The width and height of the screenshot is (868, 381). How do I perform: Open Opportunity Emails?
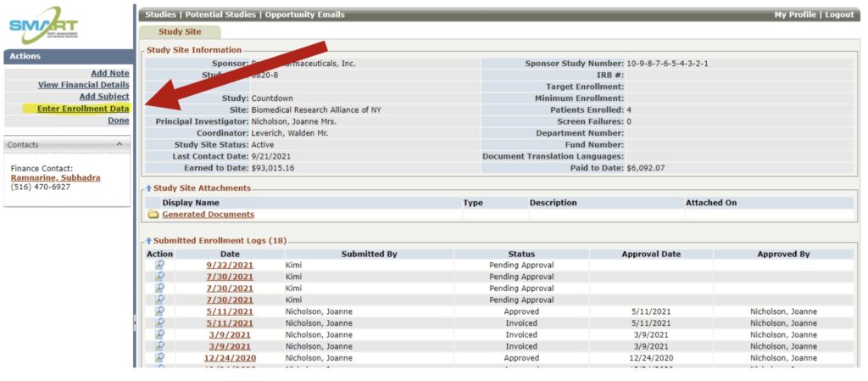(x=304, y=15)
